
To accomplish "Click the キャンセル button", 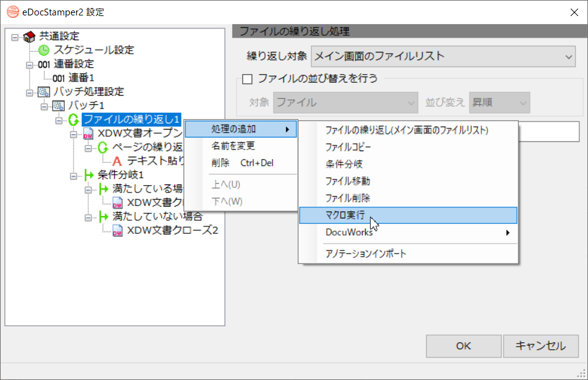I will pos(541,346).
